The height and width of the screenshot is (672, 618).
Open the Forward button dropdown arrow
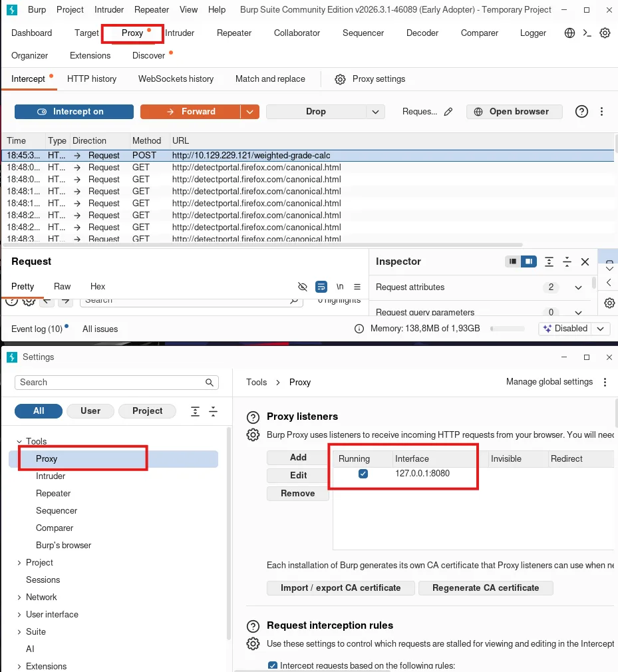pos(250,112)
